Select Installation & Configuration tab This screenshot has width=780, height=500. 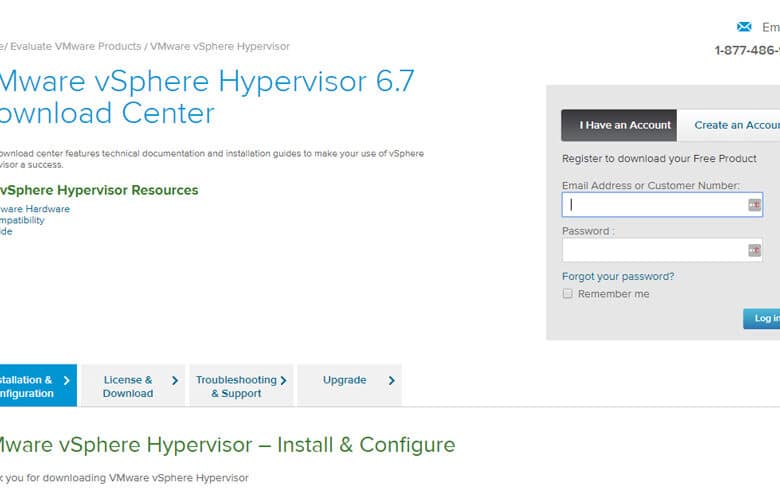coord(38,386)
